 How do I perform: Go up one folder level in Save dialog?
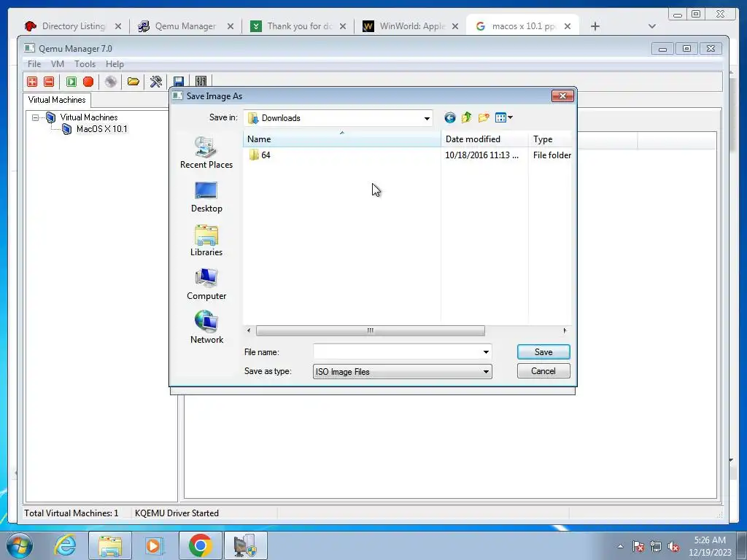(x=466, y=117)
